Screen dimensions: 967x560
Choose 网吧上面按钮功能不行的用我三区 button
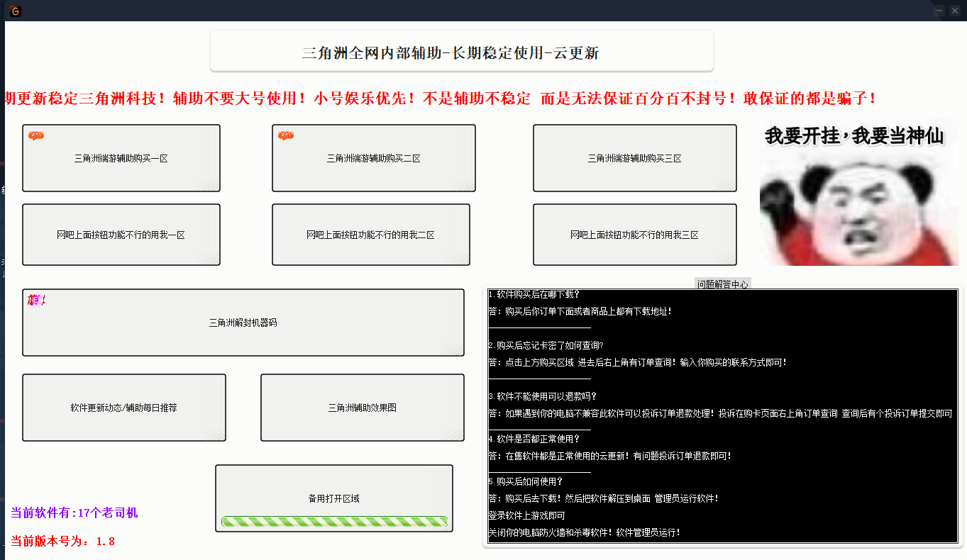click(634, 235)
